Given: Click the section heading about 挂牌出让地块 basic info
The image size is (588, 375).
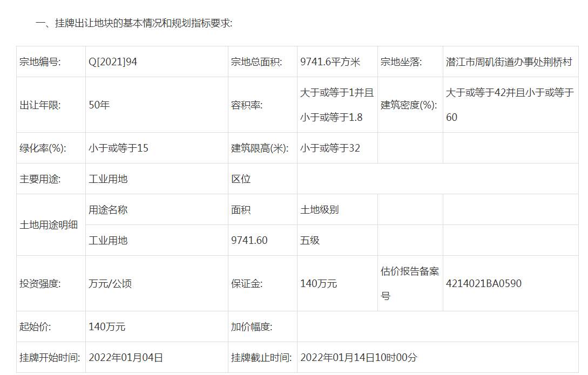Looking at the screenshot, I should 134,24.
